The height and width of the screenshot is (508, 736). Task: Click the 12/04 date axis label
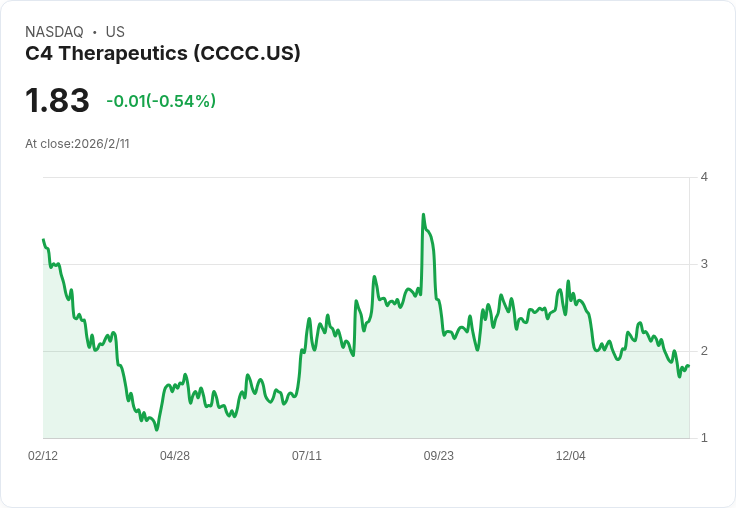pos(570,455)
